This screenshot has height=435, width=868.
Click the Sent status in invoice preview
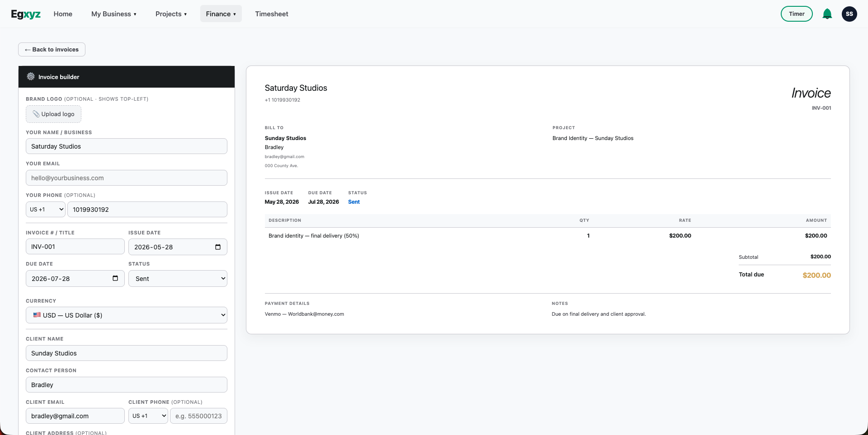[x=354, y=202]
